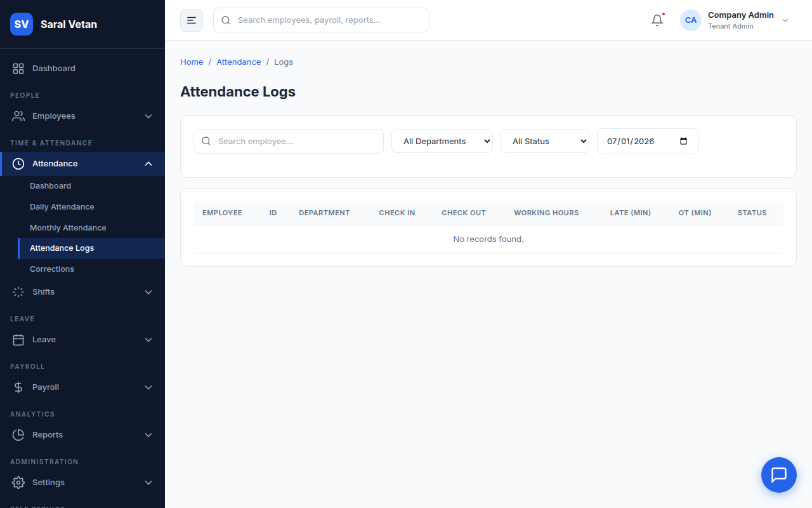The width and height of the screenshot is (812, 508).
Task: Click the Payroll dollar icon
Action: pos(18,387)
